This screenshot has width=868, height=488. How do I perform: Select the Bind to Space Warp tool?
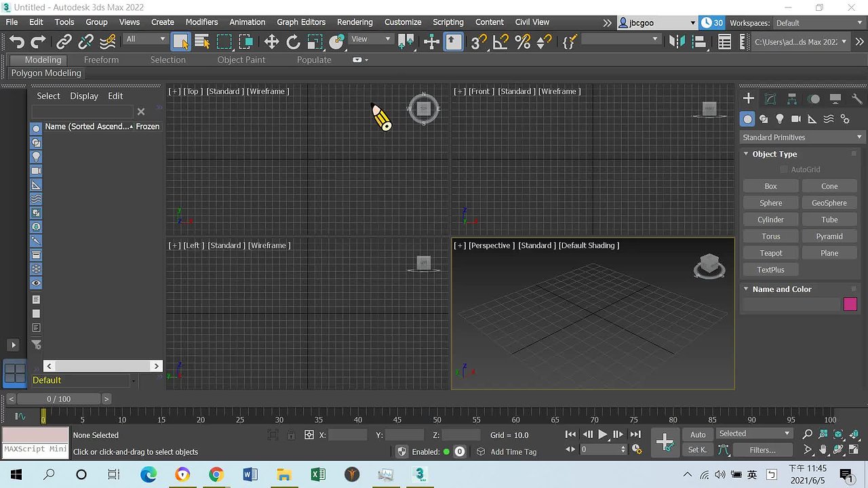click(x=108, y=42)
